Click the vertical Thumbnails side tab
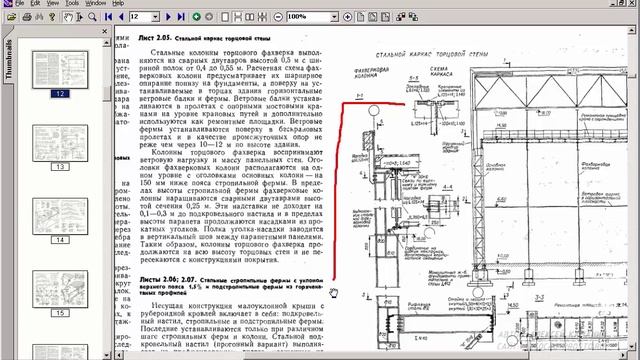 (x=9, y=60)
